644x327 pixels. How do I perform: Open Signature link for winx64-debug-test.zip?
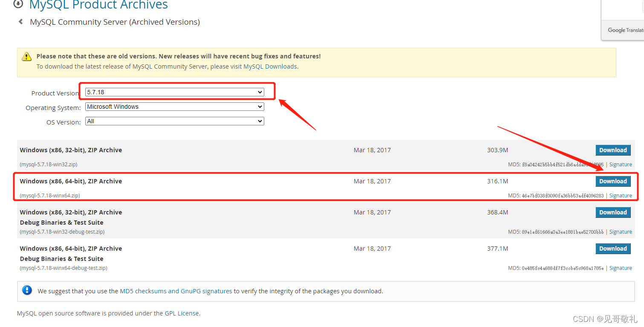[621, 268]
